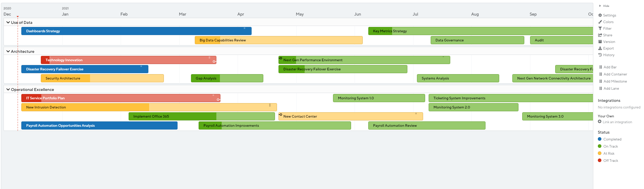Select the Audit bar

pyautogui.click(x=561, y=40)
